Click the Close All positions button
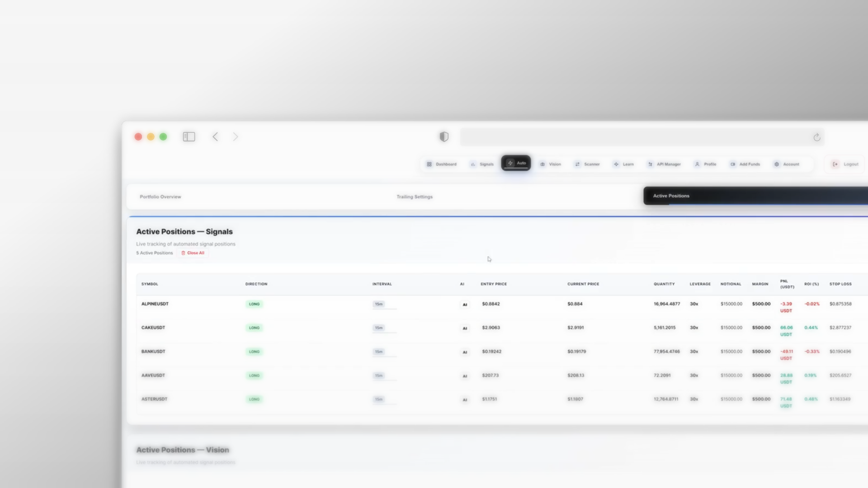Viewport: 868px width, 488px height. click(x=193, y=253)
